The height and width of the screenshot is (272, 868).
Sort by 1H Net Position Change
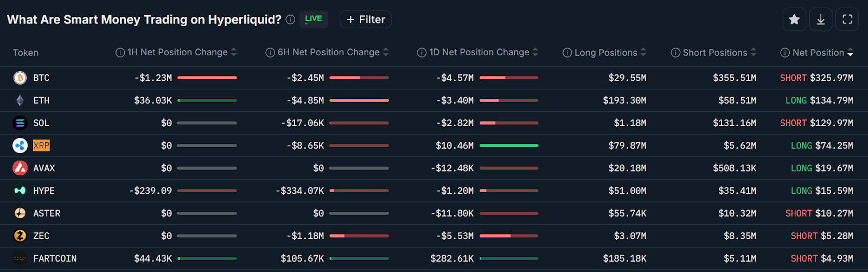[234, 52]
